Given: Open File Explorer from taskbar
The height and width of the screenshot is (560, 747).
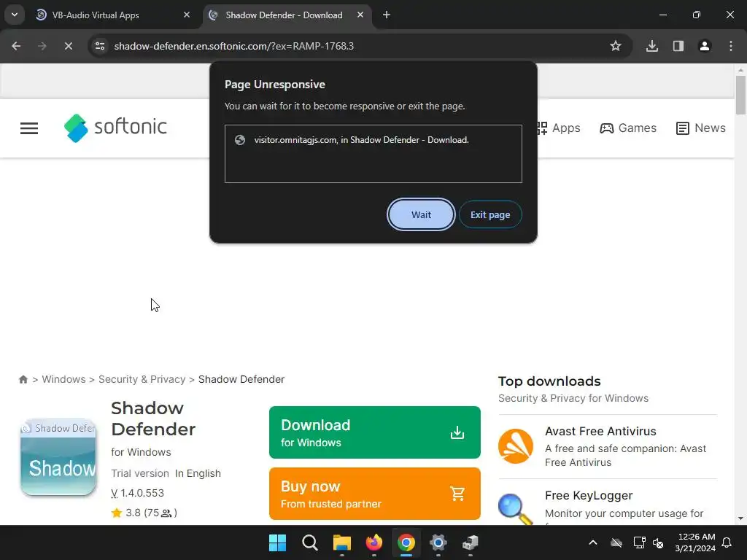Looking at the screenshot, I should point(341,542).
